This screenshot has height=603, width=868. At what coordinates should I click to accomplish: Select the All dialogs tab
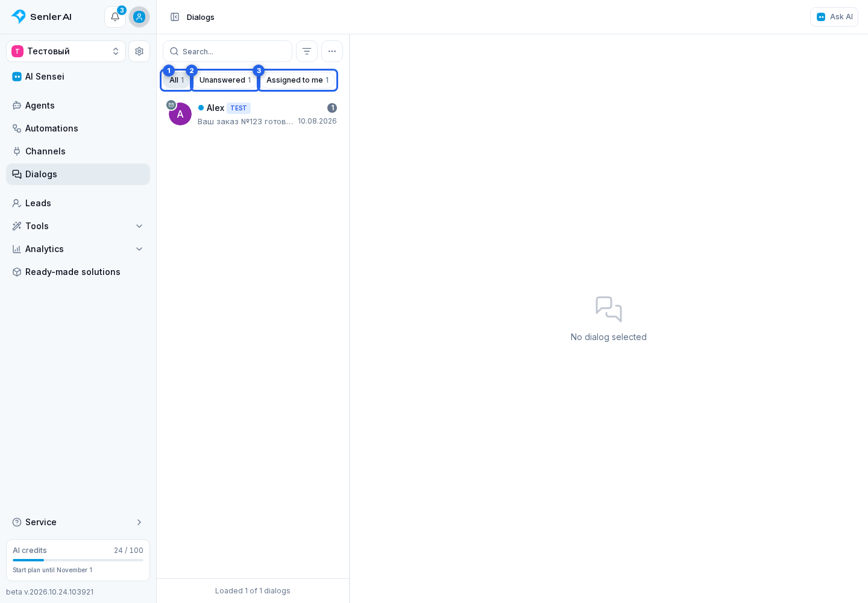point(177,80)
